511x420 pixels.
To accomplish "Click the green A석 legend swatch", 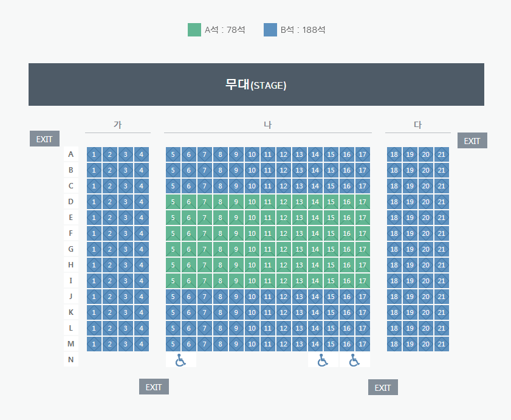I will (194, 30).
